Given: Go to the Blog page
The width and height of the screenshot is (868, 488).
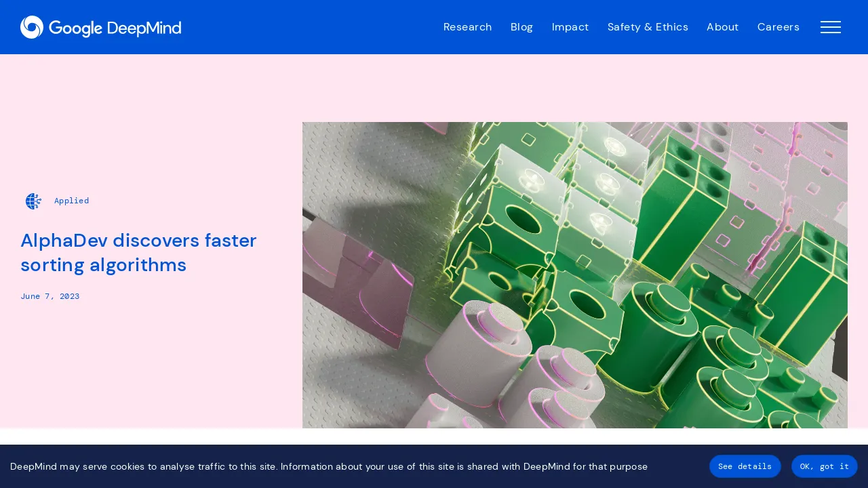Looking at the screenshot, I should [521, 27].
